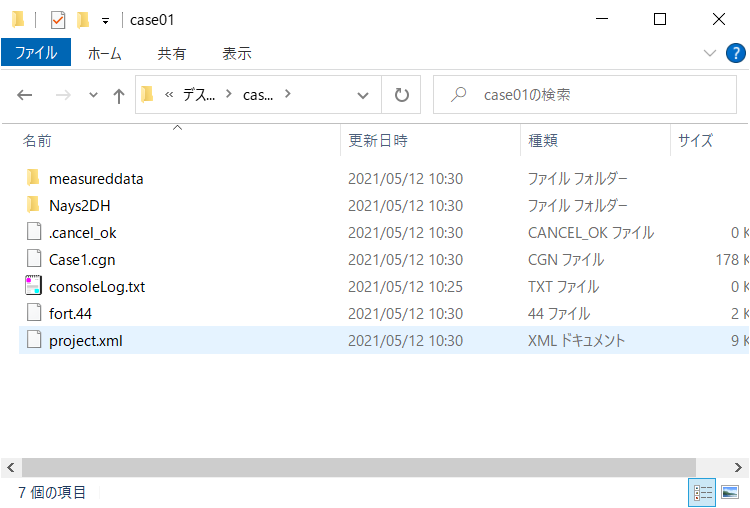The height and width of the screenshot is (508, 750).
Task: Click the search magnifier icon
Action: click(458, 94)
